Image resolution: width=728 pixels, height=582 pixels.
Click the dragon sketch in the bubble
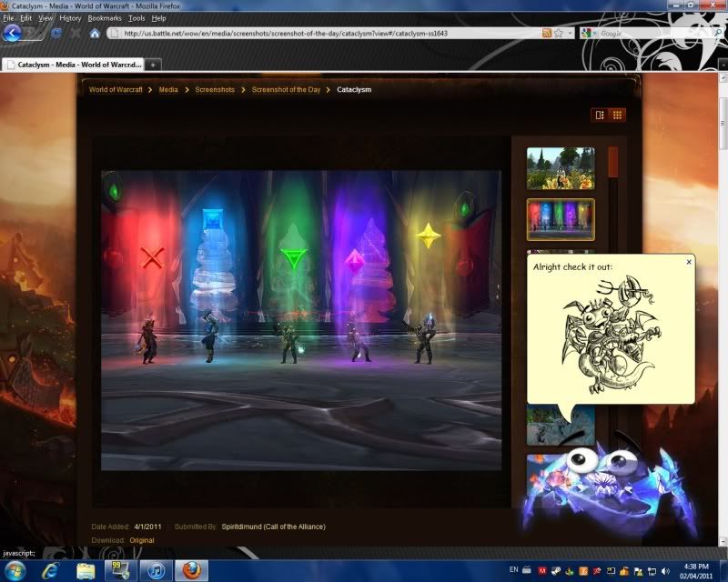pos(611,335)
